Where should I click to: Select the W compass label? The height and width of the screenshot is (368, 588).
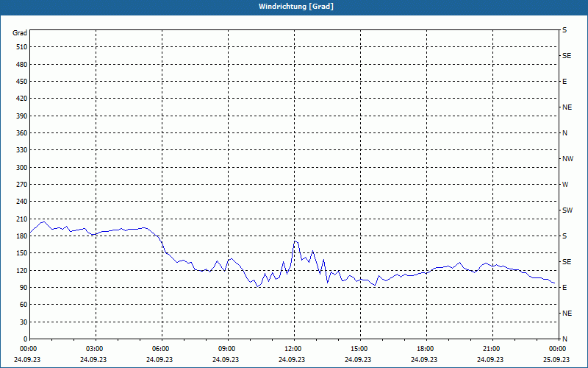(565, 185)
